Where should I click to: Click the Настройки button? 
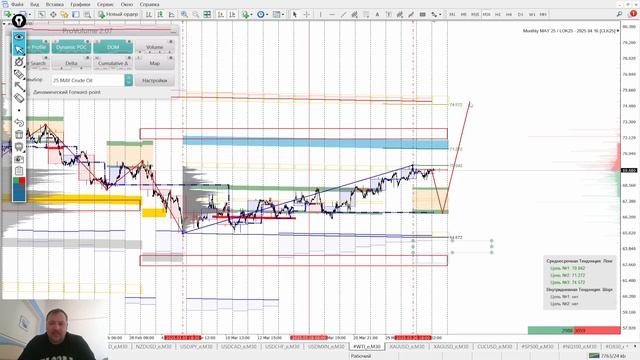tap(155, 80)
